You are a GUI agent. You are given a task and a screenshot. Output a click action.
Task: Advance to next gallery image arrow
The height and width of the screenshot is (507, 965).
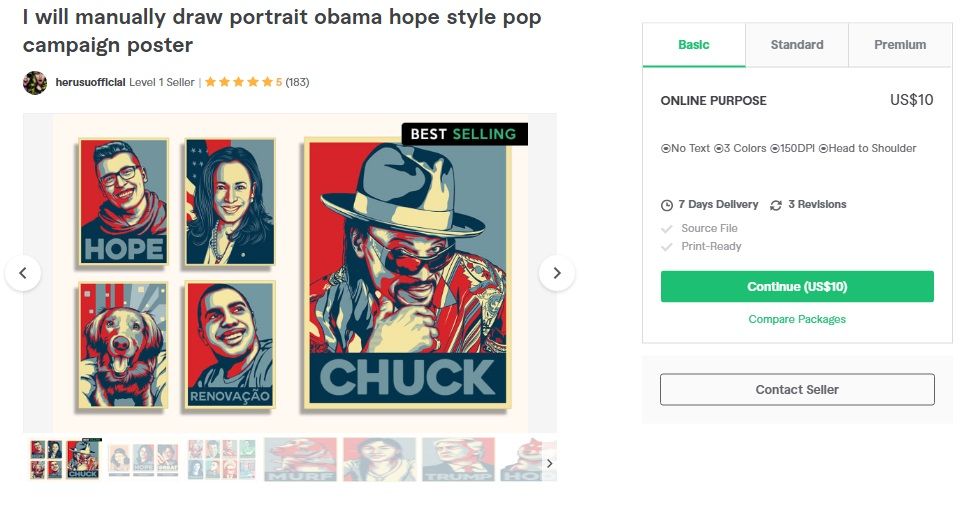[557, 273]
